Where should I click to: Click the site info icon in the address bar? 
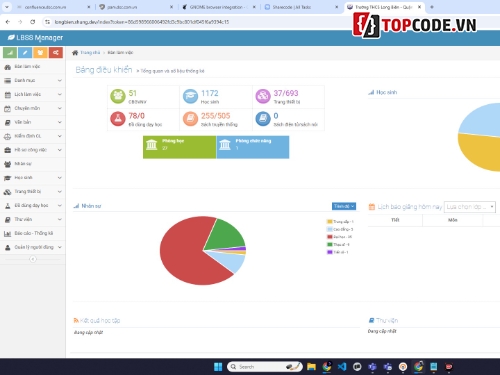click(47, 22)
